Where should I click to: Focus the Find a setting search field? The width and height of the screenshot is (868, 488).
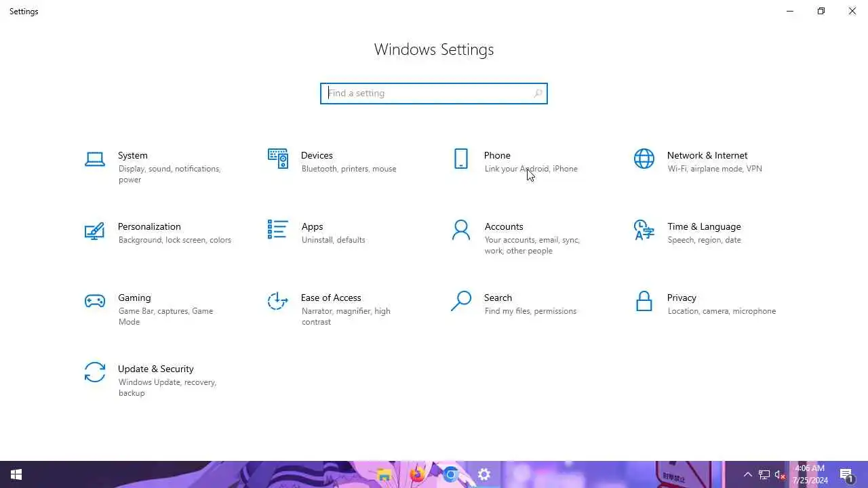coord(434,94)
